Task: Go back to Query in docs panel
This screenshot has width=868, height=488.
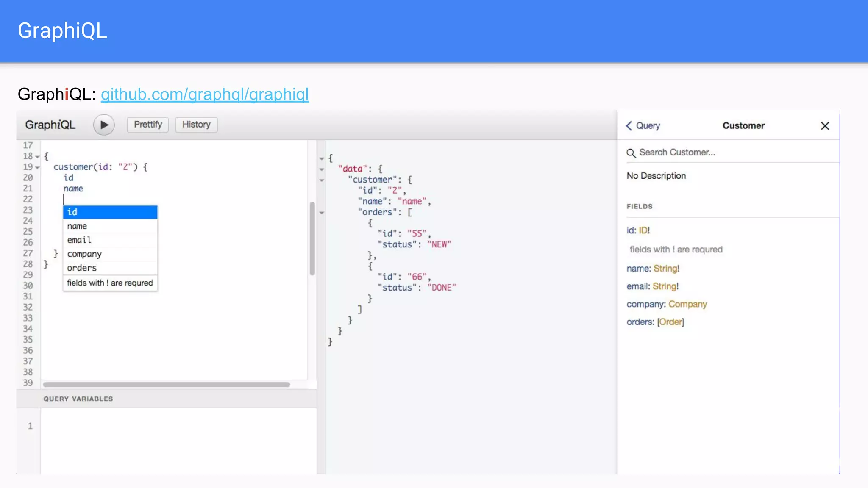Action: click(643, 126)
